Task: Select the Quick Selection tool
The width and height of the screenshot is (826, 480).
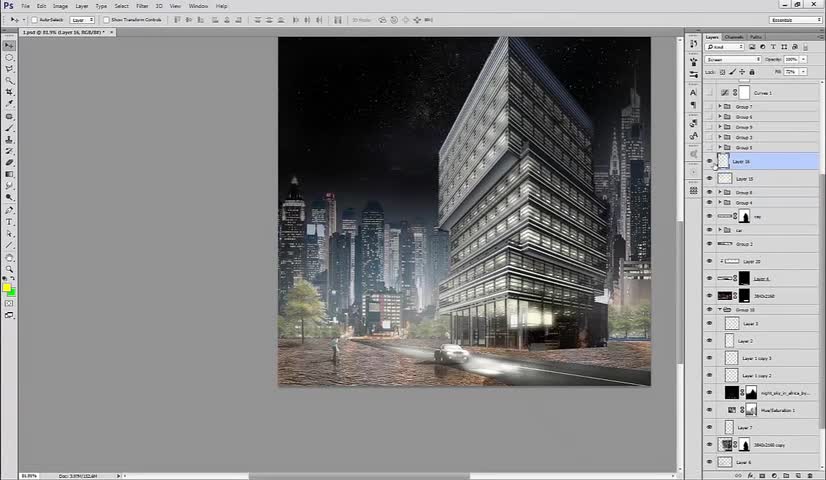Action: pyautogui.click(x=9, y=81)
